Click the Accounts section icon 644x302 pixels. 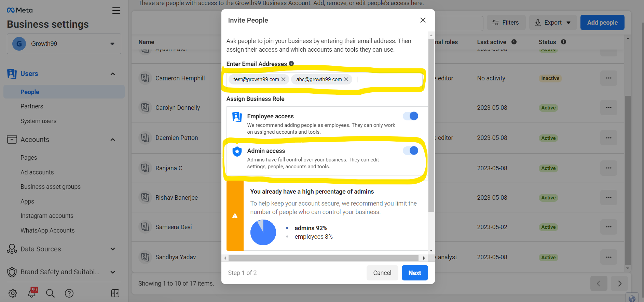12,140
